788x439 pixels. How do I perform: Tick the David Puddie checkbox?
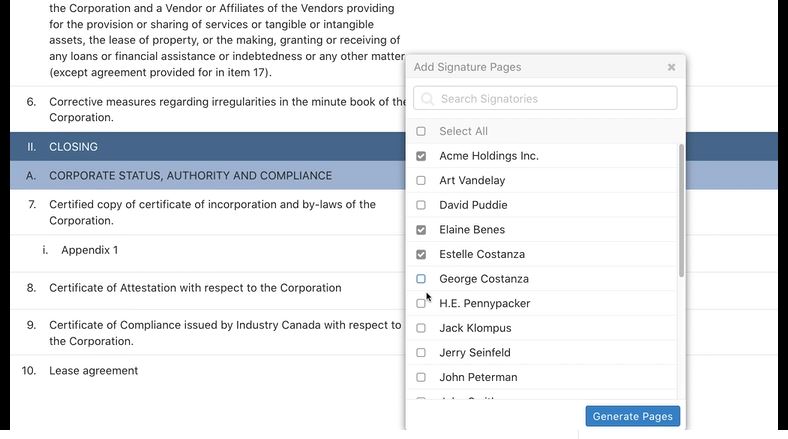point(421,205)
